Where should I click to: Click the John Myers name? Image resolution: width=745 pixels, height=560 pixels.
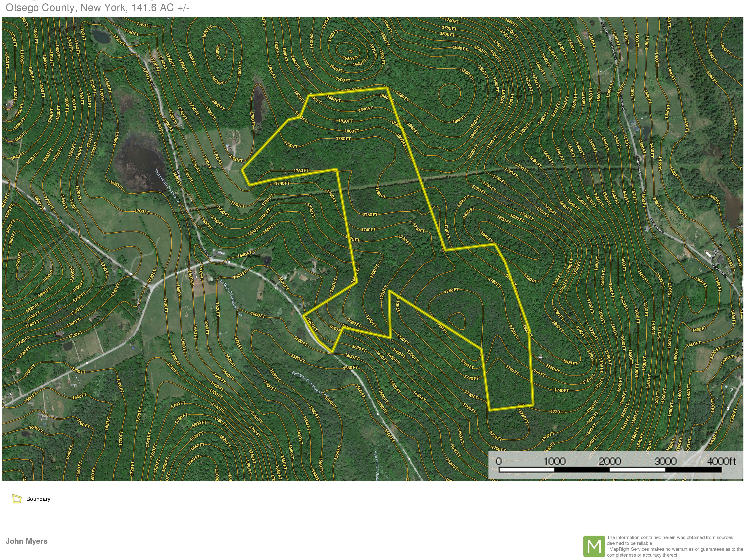[x=27, y=541]
